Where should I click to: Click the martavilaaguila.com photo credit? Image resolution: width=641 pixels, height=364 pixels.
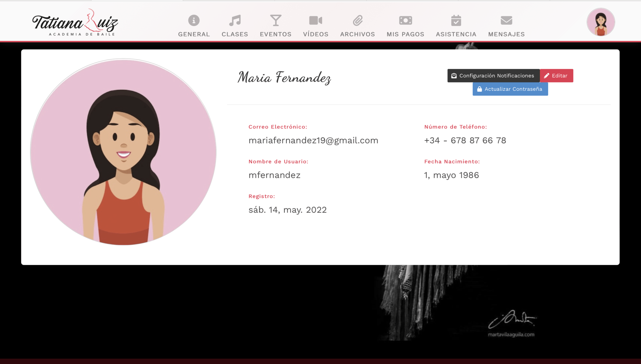click(511, 334)
